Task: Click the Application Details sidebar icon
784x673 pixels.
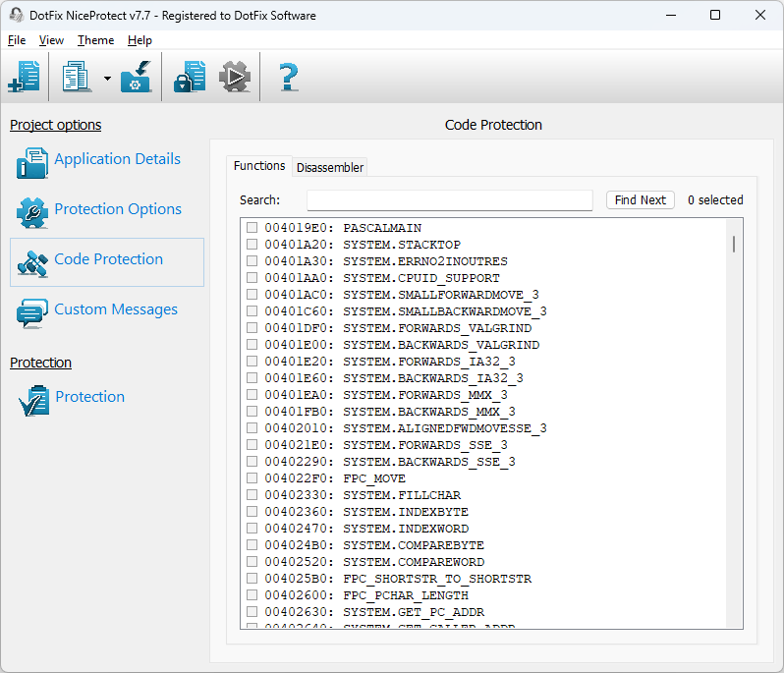Action: [32, 163]
